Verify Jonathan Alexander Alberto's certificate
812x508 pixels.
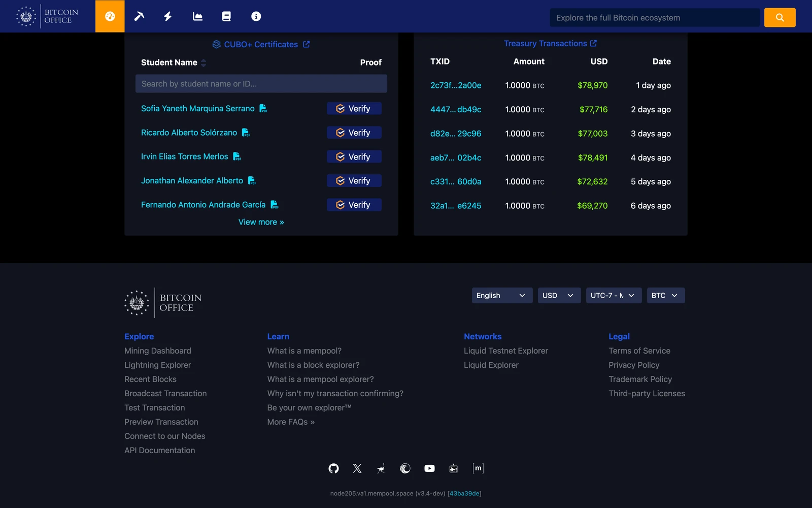point(354,180)
